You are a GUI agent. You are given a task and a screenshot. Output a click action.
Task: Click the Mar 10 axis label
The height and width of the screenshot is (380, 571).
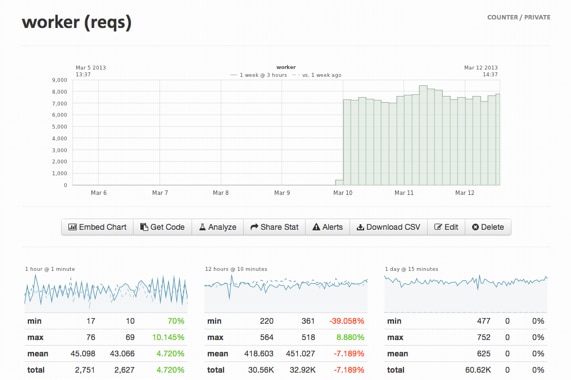click(x=343, y=193)
